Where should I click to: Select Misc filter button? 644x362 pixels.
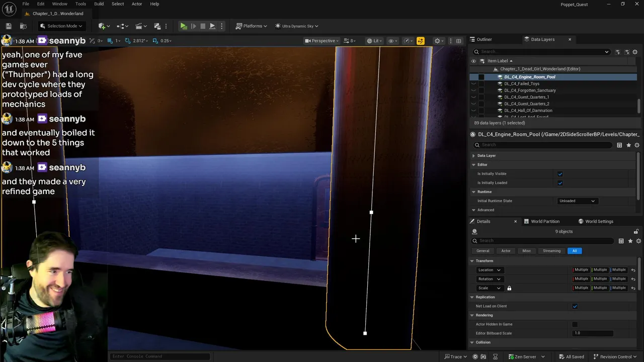526,251
